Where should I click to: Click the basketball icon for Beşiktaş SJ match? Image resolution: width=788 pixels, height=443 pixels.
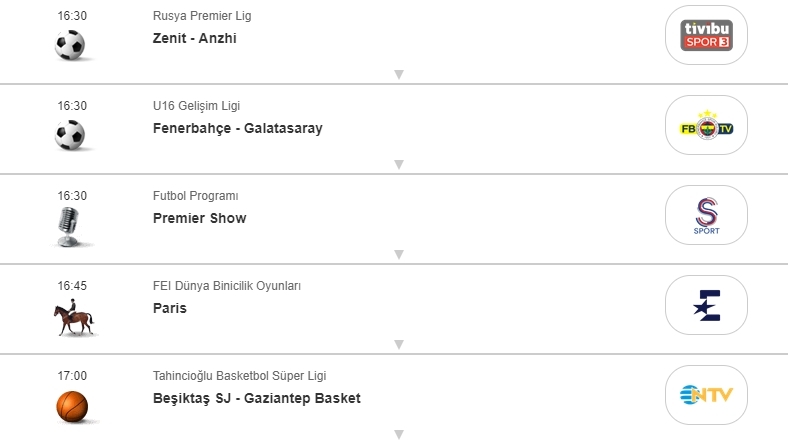[71, 406]
